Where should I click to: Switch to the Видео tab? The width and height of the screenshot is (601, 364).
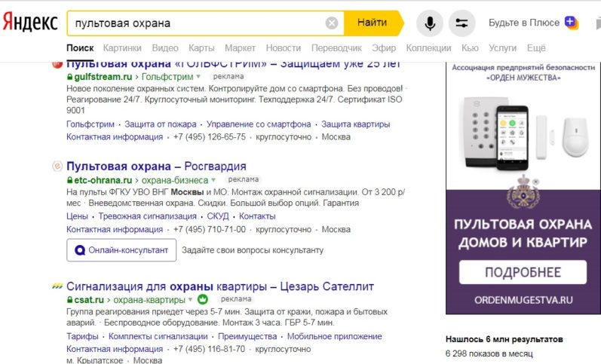(x=165, y=48)
